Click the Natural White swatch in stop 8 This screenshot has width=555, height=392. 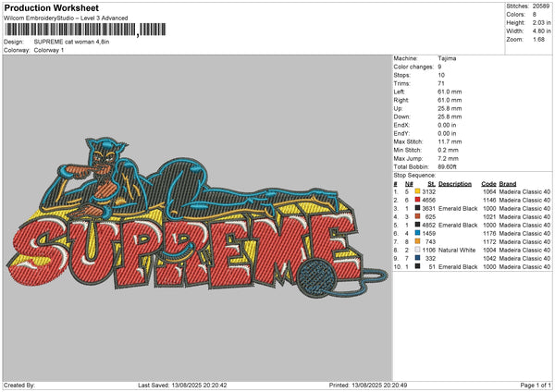tap(417, 250)
